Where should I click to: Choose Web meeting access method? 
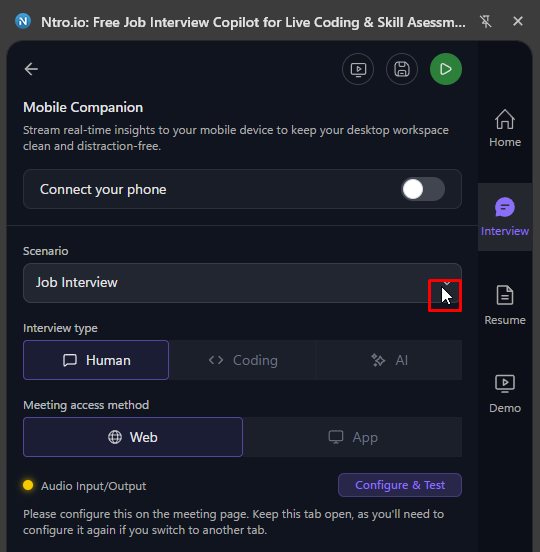coord(133,437)
